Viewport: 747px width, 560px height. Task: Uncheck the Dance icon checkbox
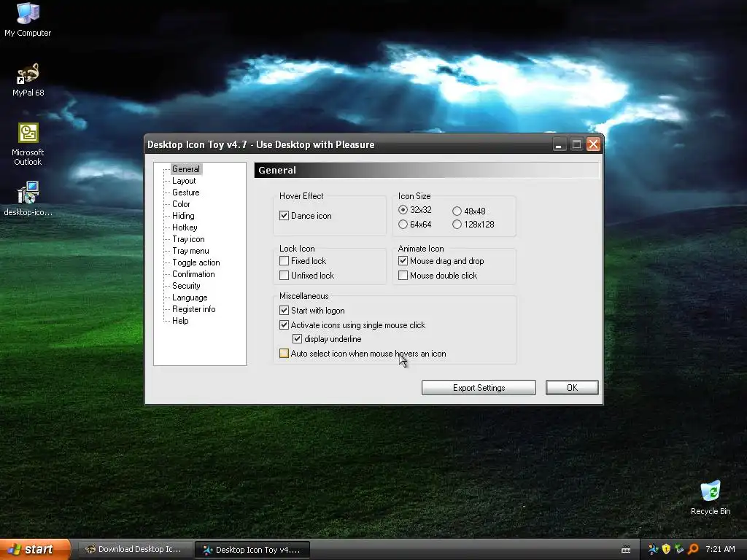click(x=284, y=216)
